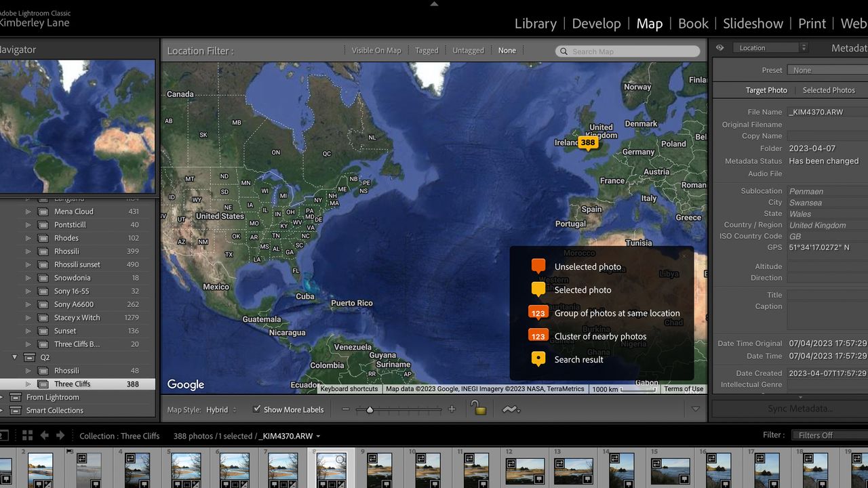Click inside the Search Map field

point(628,52)
